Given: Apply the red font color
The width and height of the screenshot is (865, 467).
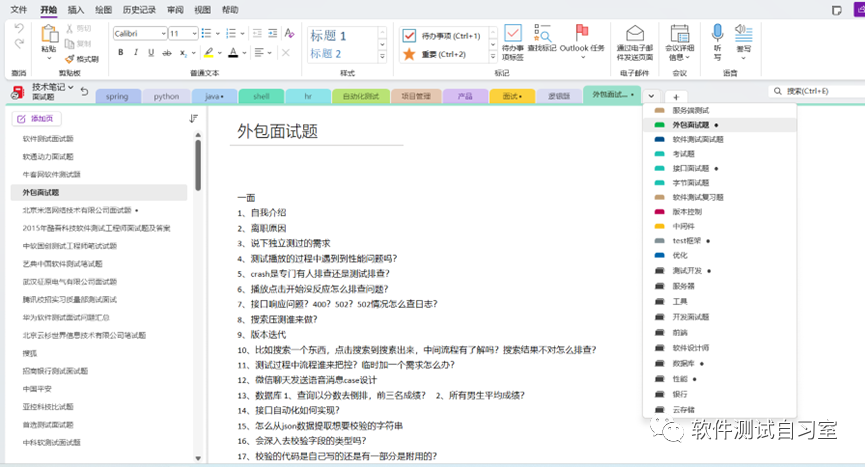Looking at the screenshot, I should 233,53.
